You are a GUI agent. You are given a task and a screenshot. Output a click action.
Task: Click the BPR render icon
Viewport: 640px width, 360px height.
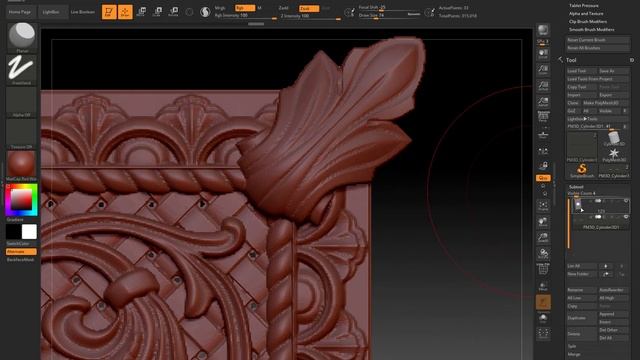pyautogui.click(x=543, y=30)
